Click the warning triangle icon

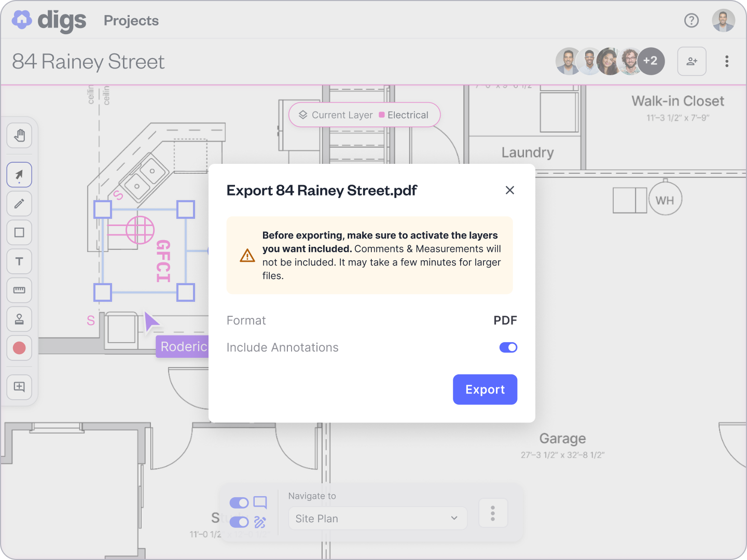coord(247,255)
